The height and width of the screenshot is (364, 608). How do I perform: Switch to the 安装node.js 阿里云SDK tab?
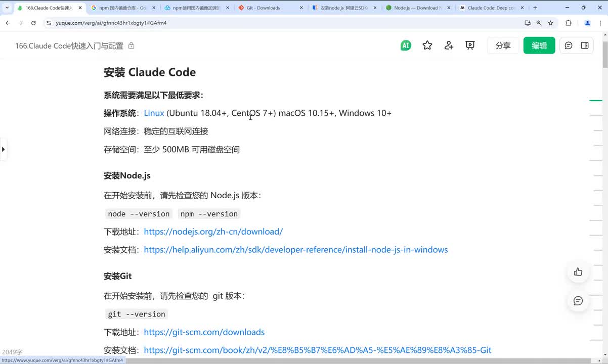pos(343,8)
